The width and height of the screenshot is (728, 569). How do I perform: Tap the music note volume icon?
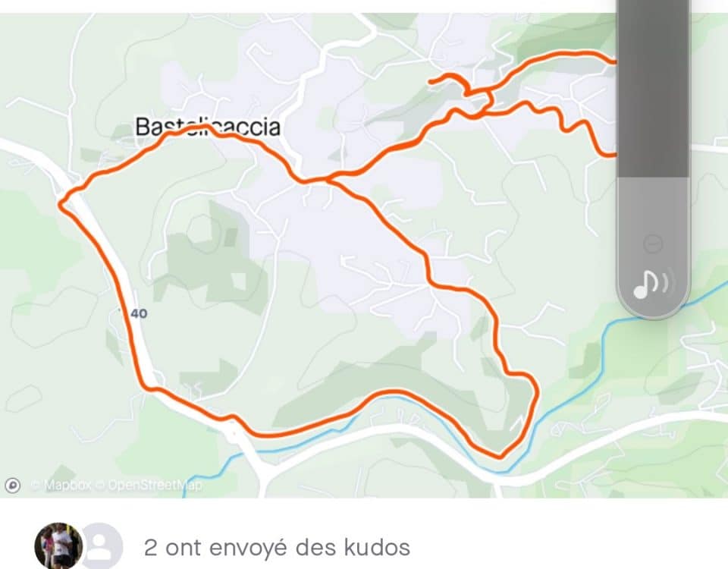tap(652, 284)
